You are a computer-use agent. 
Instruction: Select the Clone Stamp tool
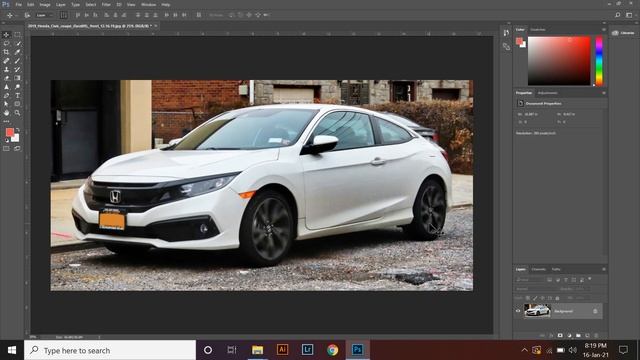coord(6,69)
